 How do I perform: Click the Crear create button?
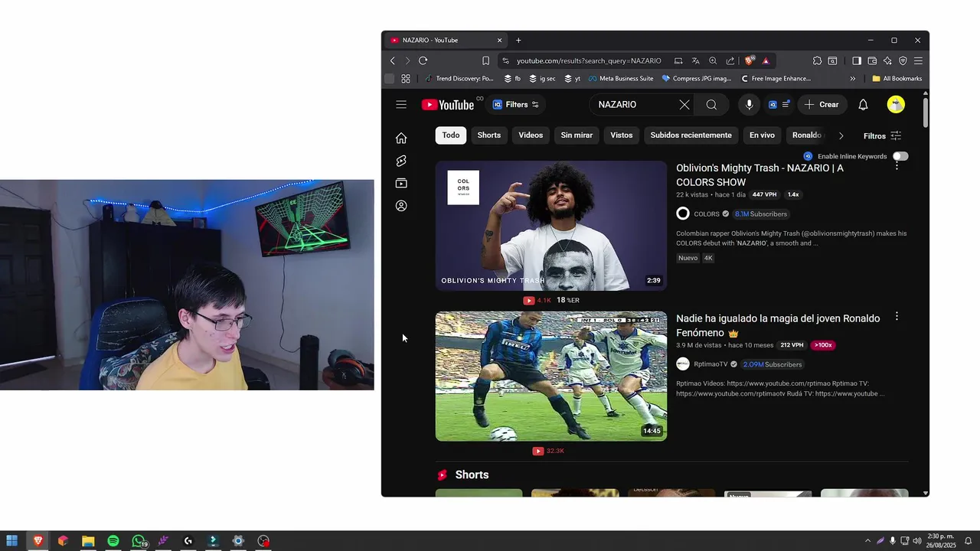tap(822, 105)
